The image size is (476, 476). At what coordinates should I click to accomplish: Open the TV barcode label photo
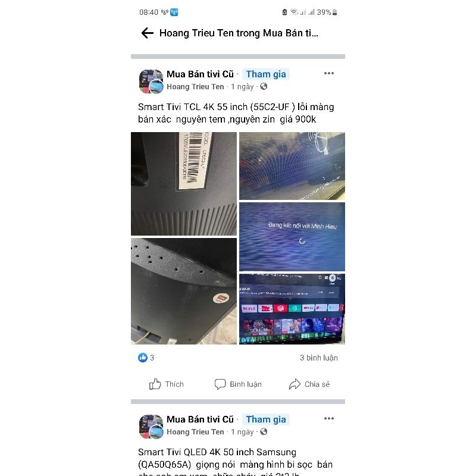point(184,184)
